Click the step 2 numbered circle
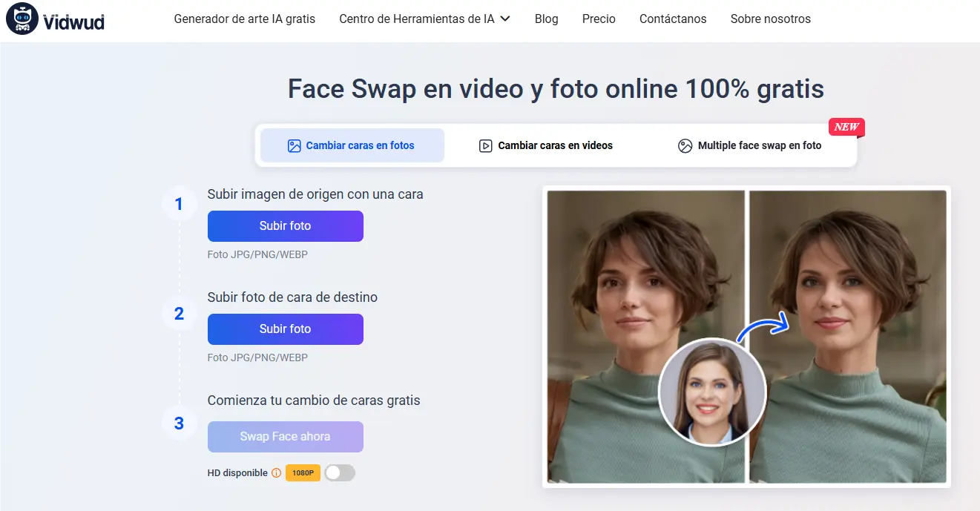This screenshot has height=511, width=980. 179,314
